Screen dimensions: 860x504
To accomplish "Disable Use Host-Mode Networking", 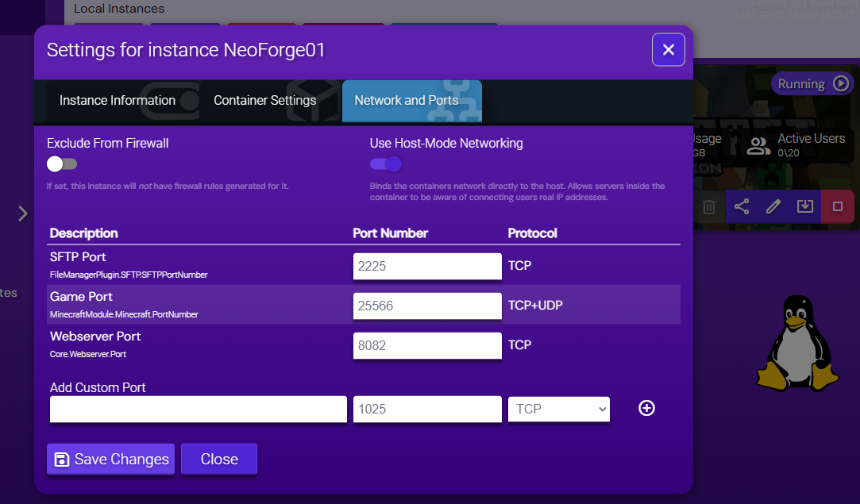I will pyautogui.click(x=385, y=164).
